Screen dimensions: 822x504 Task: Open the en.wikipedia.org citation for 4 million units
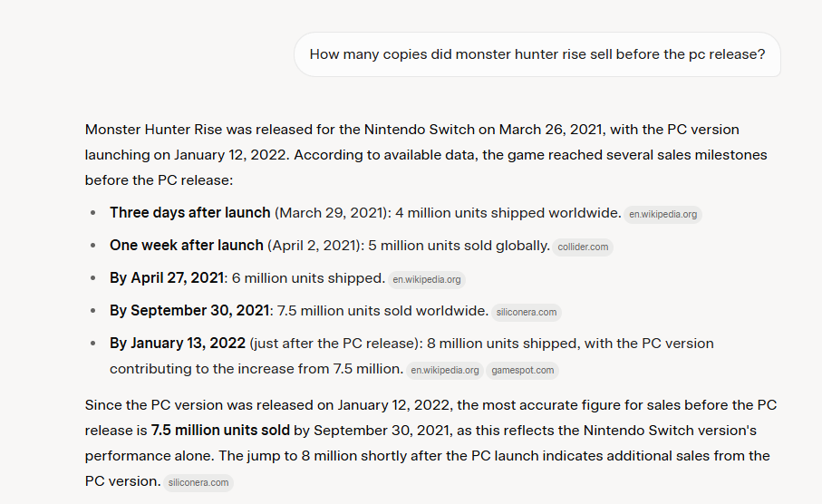(x=662, y=215)
